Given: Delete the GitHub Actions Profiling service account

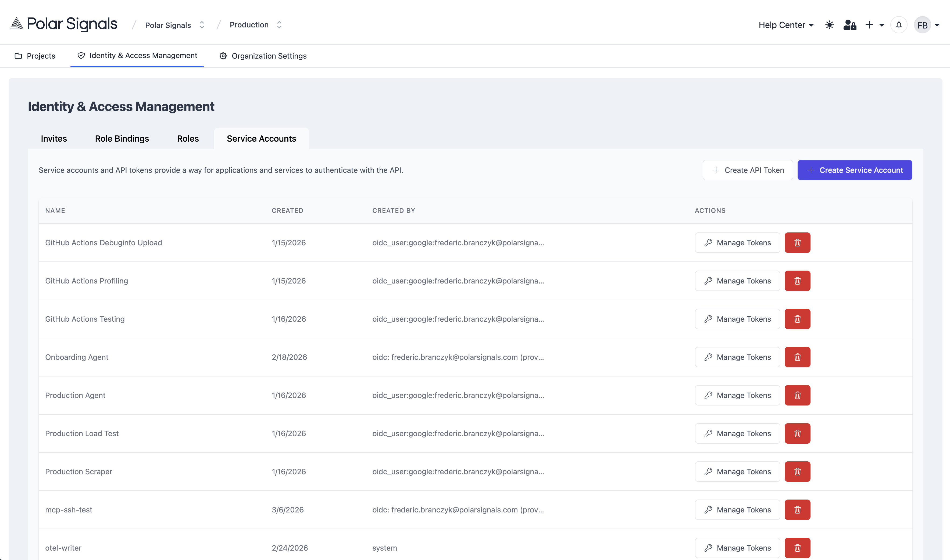Looking at the screenshot, I should coord(797,281).
